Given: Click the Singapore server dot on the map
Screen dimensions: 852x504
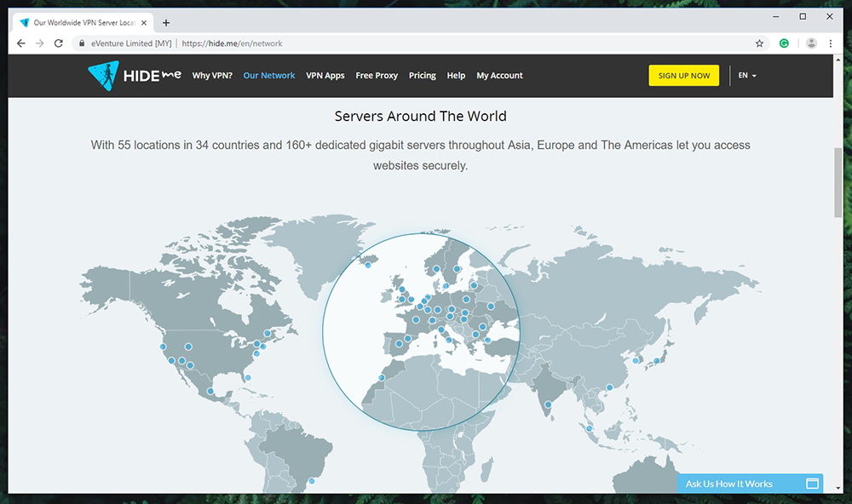Looking at the screenshot, I should point(589,428).
